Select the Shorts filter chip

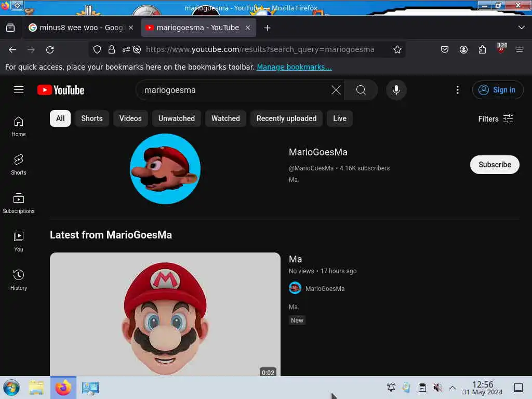[x=92, y=118]
